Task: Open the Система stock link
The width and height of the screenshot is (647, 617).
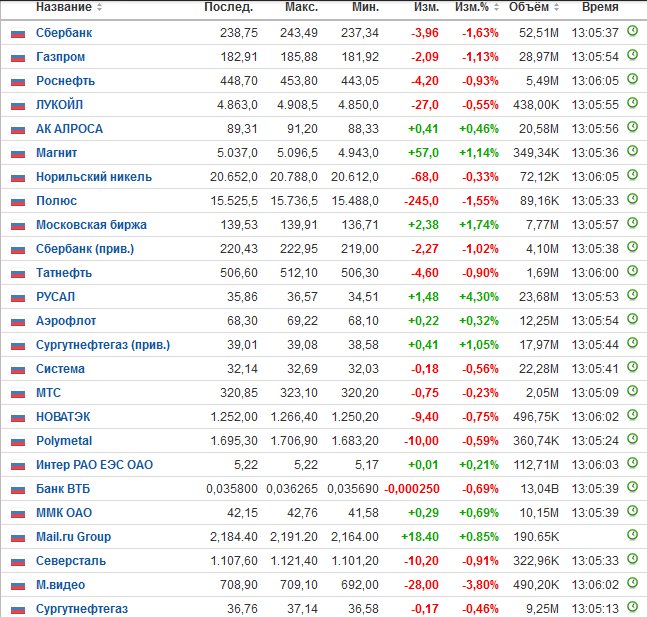Action: [x=60, y=369]
